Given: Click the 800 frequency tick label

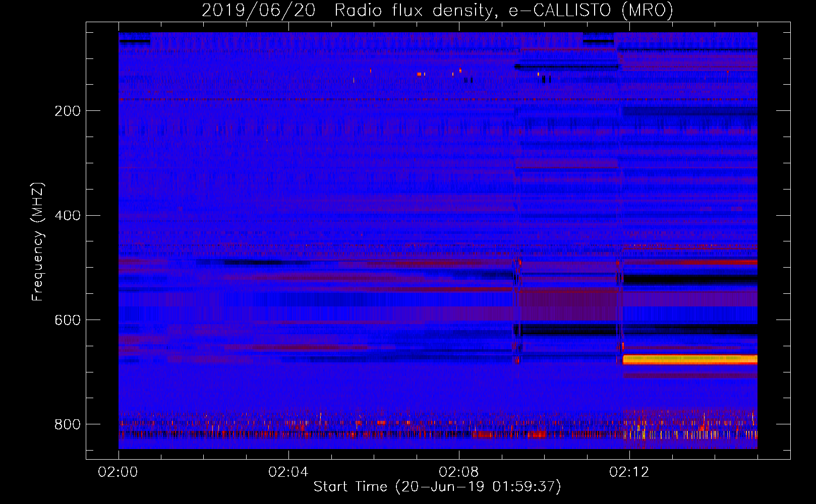Looking at the screenshot, I should [68, 424].
